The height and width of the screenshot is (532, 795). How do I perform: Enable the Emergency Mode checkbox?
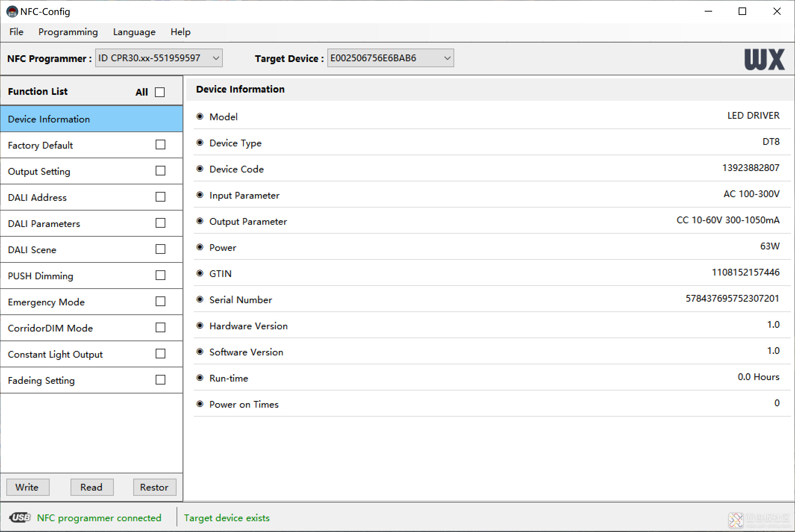[x=160, y=301]
